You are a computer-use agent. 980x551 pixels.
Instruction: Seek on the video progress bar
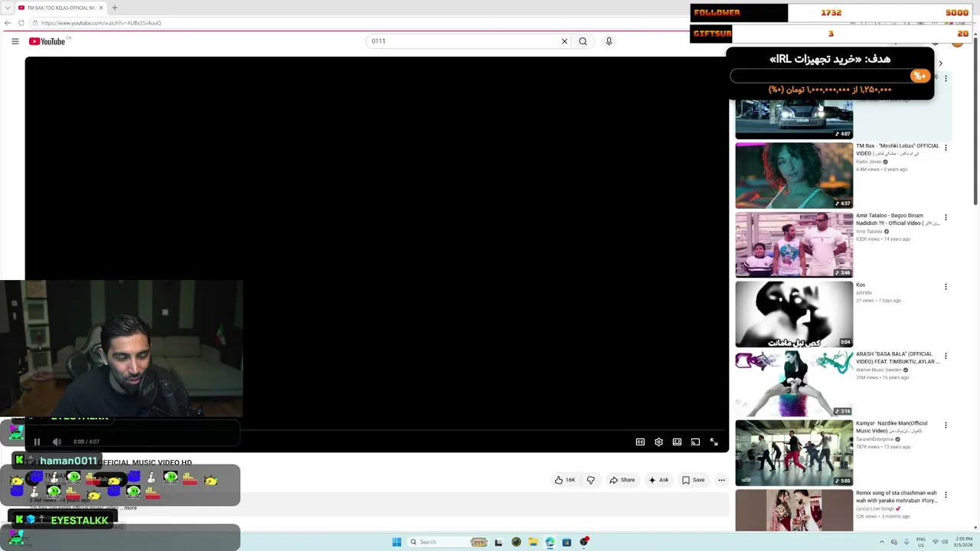click(x=375, y=431)
